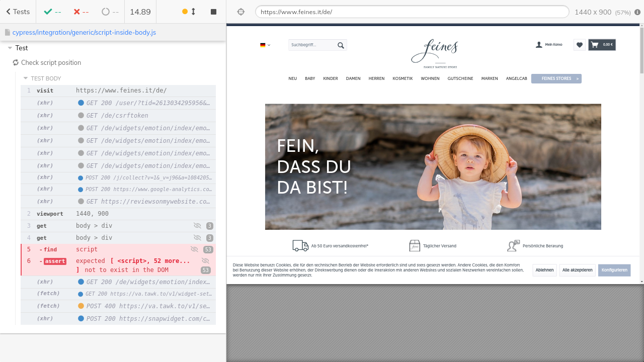This screenshot has width=644, height=362.
Task: Open the KOSMETIK menu item
Action: pos(403,78)
